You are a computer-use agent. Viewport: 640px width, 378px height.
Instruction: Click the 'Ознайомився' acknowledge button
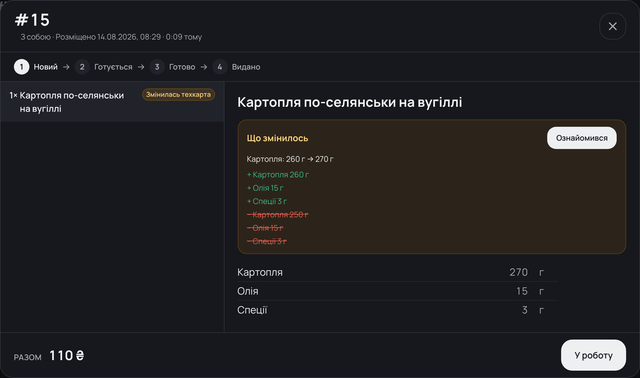click(x=582, y=138)
